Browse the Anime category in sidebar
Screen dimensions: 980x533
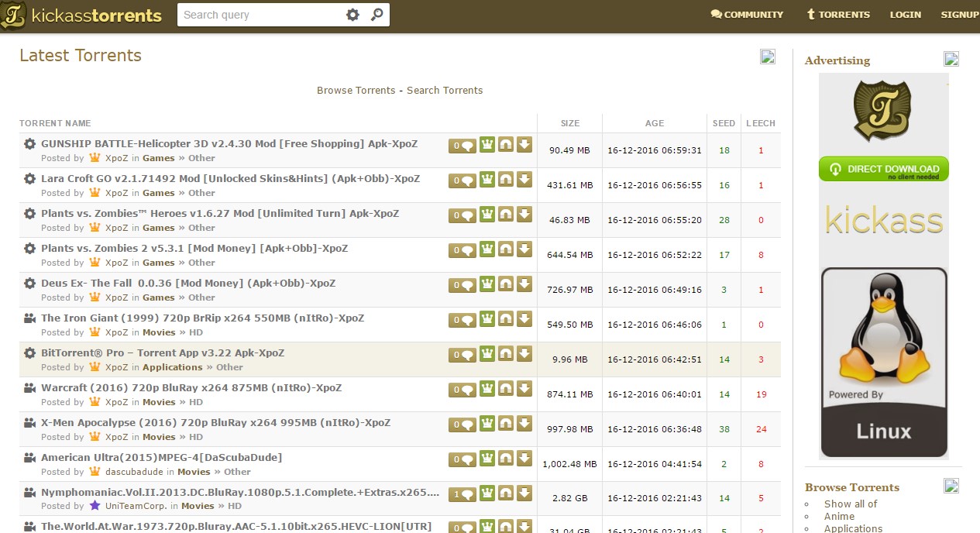click(x=839, y=517)
